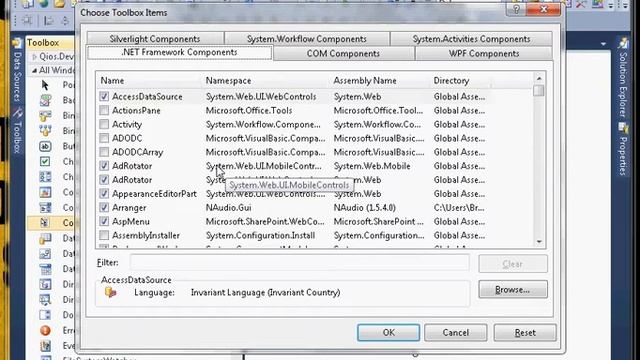
Task: Click the Clear filter button
Action: pyautogui.click(x=513, y=264)
